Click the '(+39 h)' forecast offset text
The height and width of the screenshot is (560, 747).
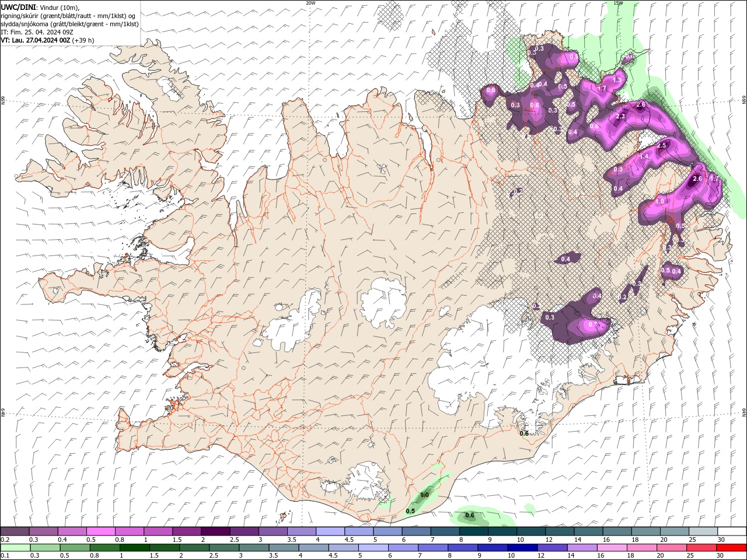tap(83, 40)
